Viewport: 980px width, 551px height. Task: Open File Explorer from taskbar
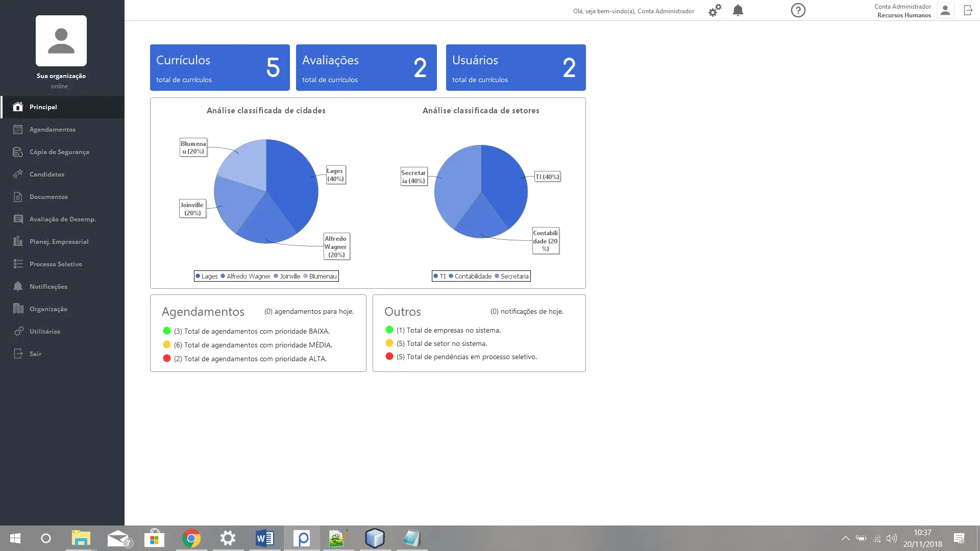click(81, 538)
